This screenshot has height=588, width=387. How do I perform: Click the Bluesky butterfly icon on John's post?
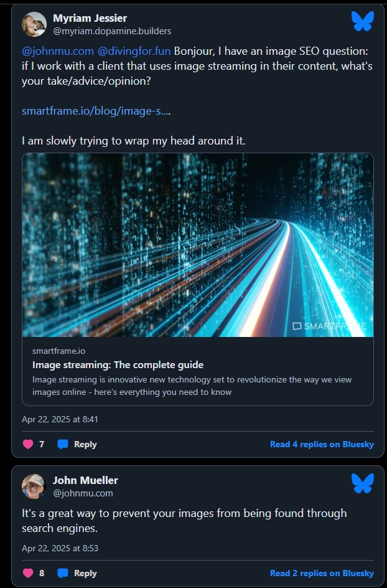(x=361, y=484)
